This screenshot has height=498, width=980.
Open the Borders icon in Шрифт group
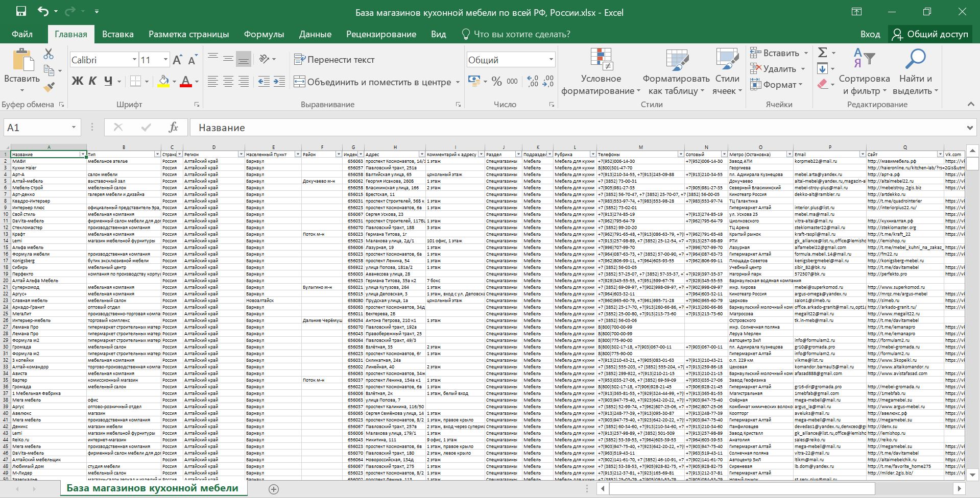(x=135, y=81)
